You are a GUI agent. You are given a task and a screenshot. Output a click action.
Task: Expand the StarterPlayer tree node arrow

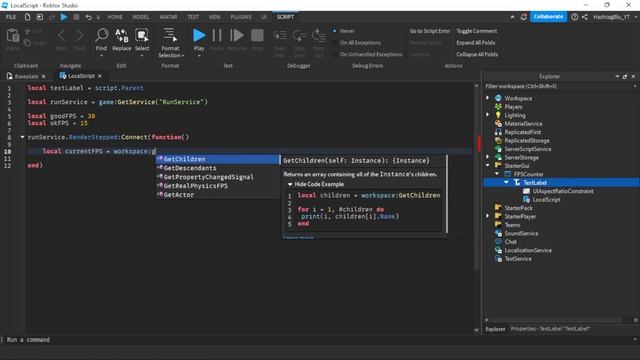pyautogui.click(x=488, y=216)
